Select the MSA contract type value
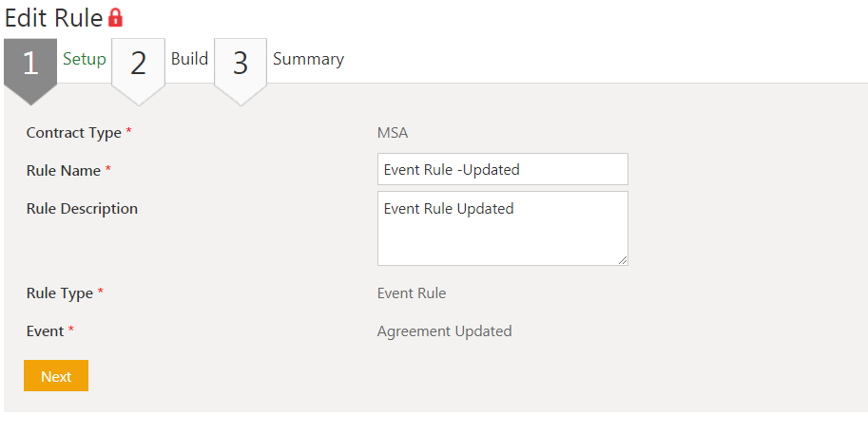868x434 pixels. (393, 133)
